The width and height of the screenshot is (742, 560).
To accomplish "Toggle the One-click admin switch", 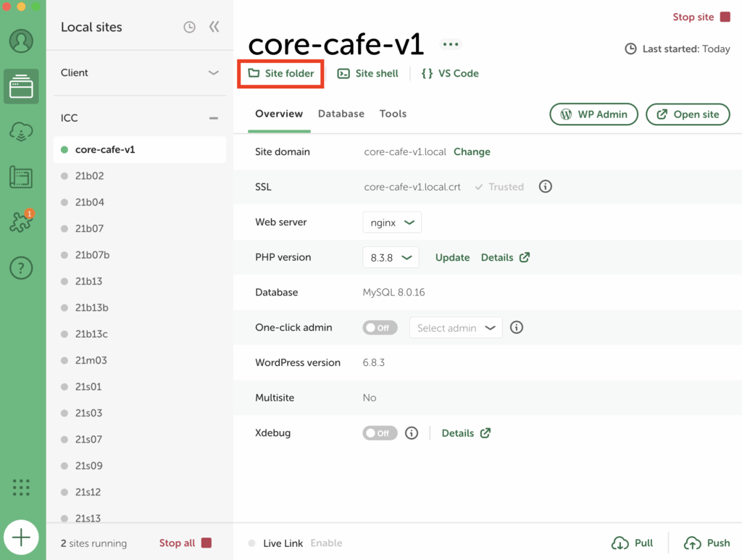I will click(x=380, y=327).
